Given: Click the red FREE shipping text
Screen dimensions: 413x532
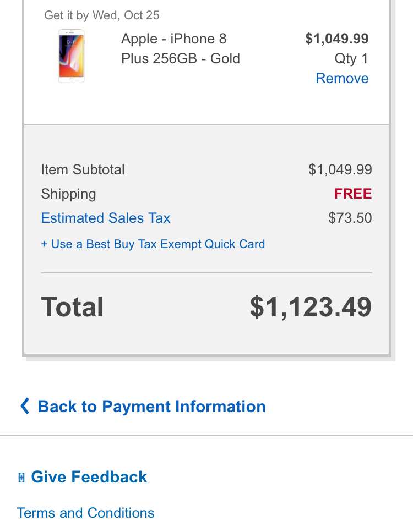Looking at the screenshot, I should (353, 194).
